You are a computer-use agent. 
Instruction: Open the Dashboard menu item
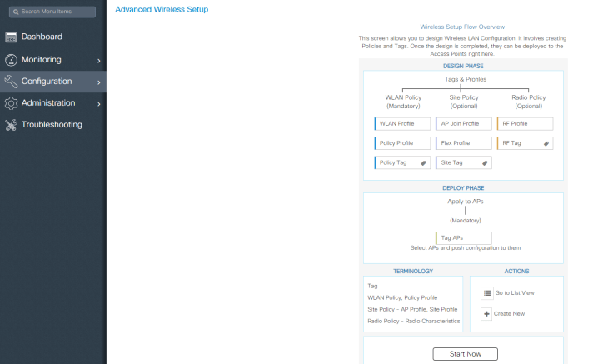coord(42,37)
